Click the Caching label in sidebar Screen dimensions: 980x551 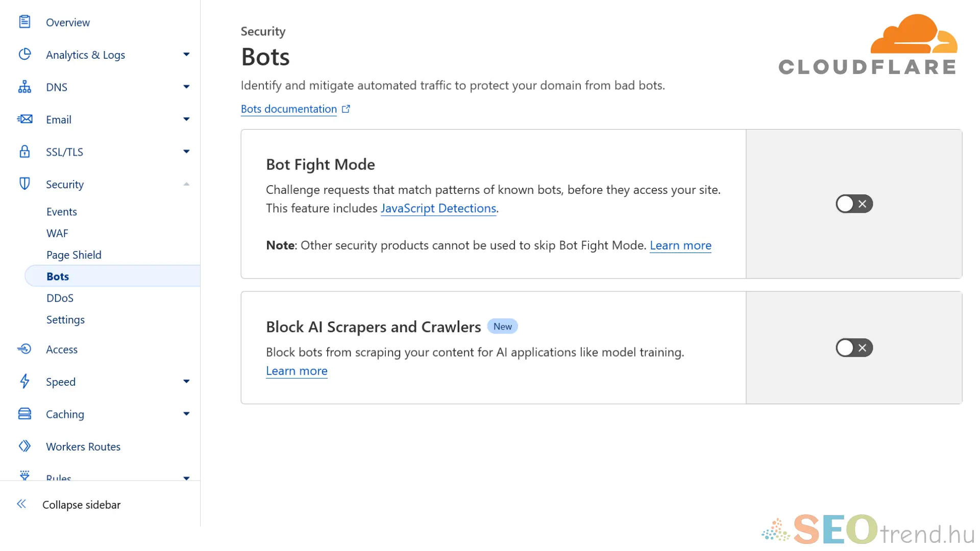click(x=65, y=414)
